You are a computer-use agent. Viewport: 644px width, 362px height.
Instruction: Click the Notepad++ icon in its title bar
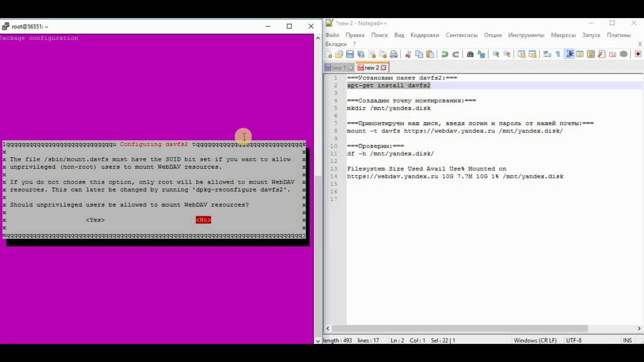pyautogui.click(x=329, y=23)
